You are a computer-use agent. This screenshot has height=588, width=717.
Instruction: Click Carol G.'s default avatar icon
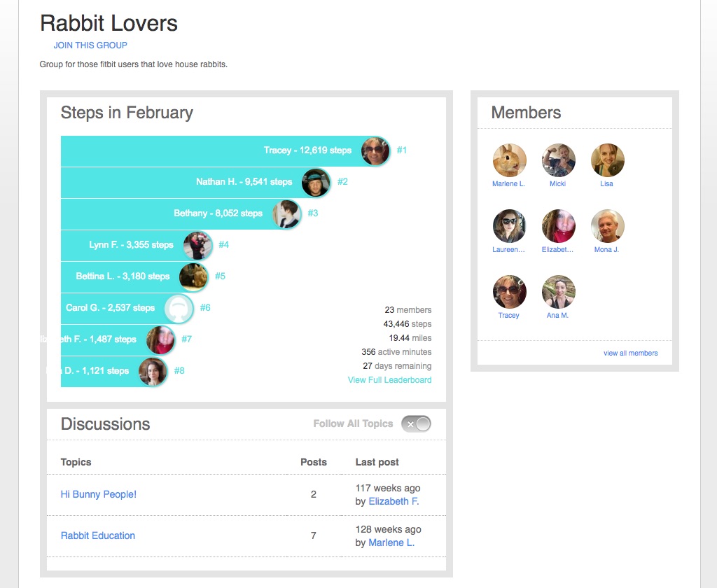pyautogui.click(x=179, y=308)
